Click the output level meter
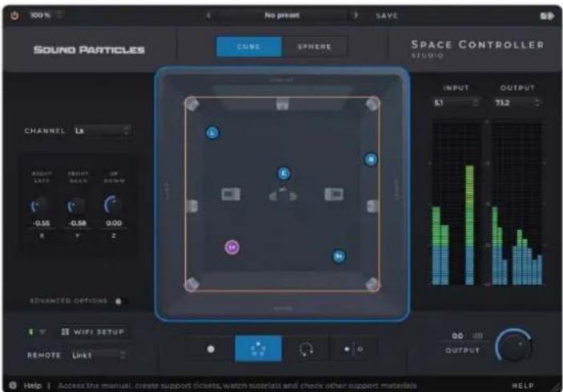The height and width of the screenshot is (392, 563). [517, 204]
